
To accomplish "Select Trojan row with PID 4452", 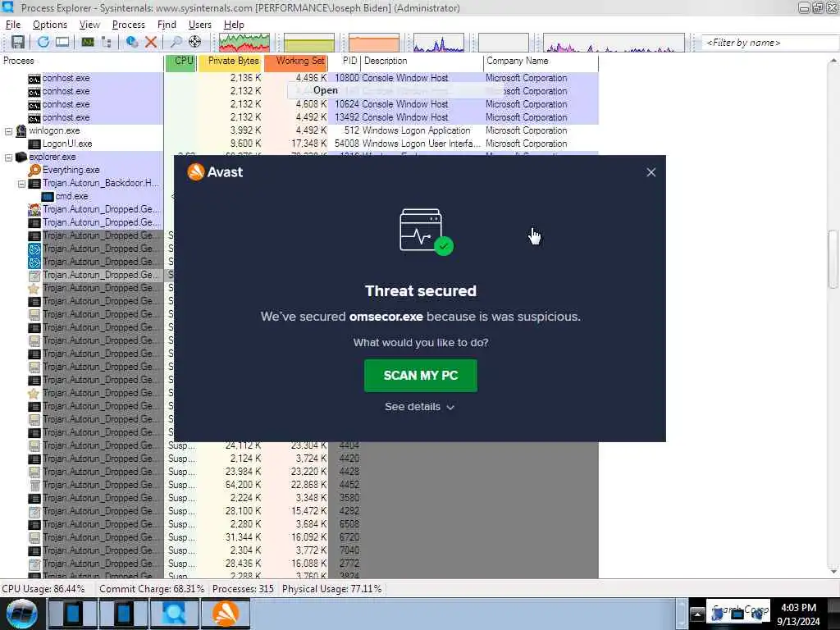I will (299, 485).
